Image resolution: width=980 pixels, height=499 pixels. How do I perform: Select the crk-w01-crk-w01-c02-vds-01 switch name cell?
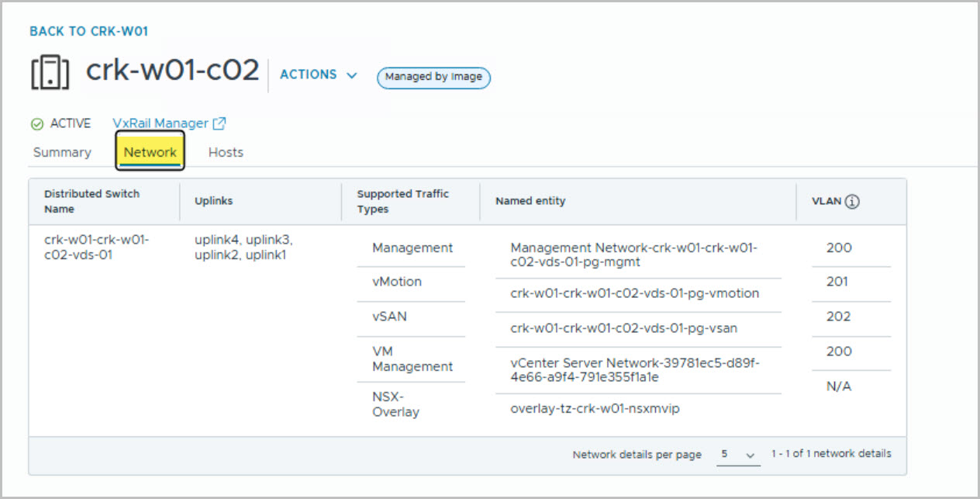click(97, 248)
